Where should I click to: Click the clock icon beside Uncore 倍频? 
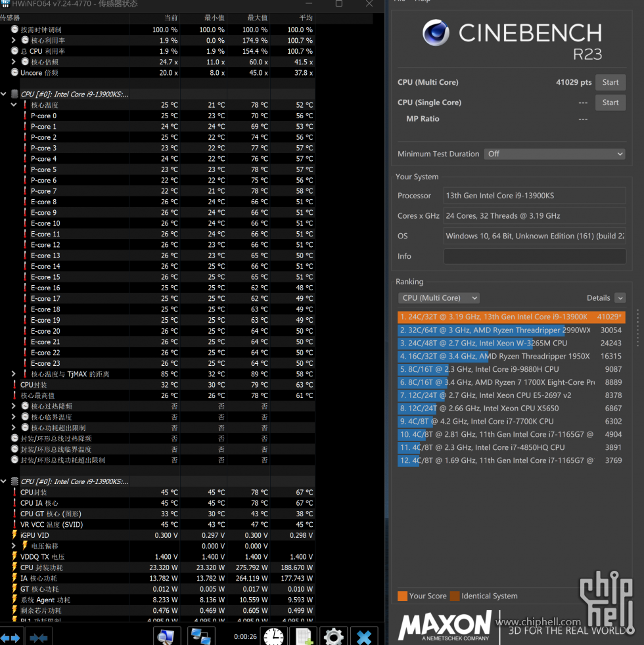click(14, 72)
